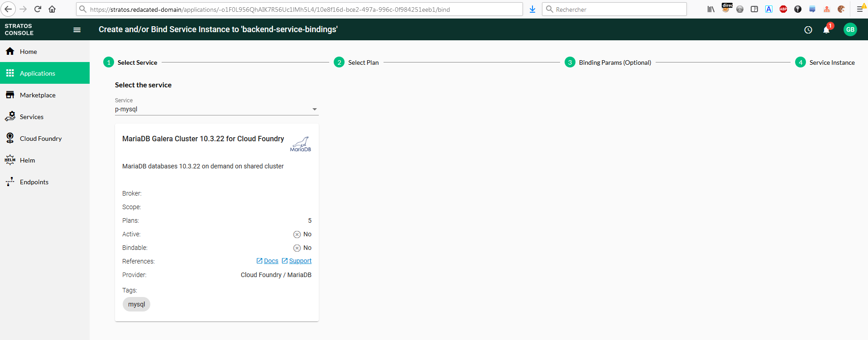Viewport: 868px width, 340px height.
Task: Click the gear extension icon in browser toolbar
Action: click(740, 9)
